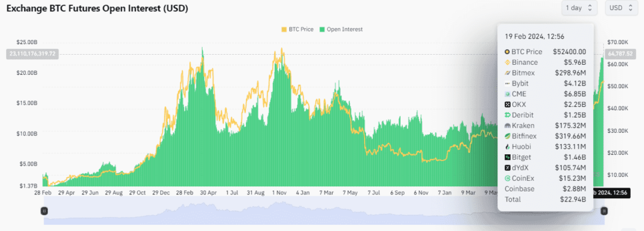Image resolution: width=644 pixels, height=231 pixels.
Task: Click the green Open Interest legend swatch
Action: coord(323,29)
